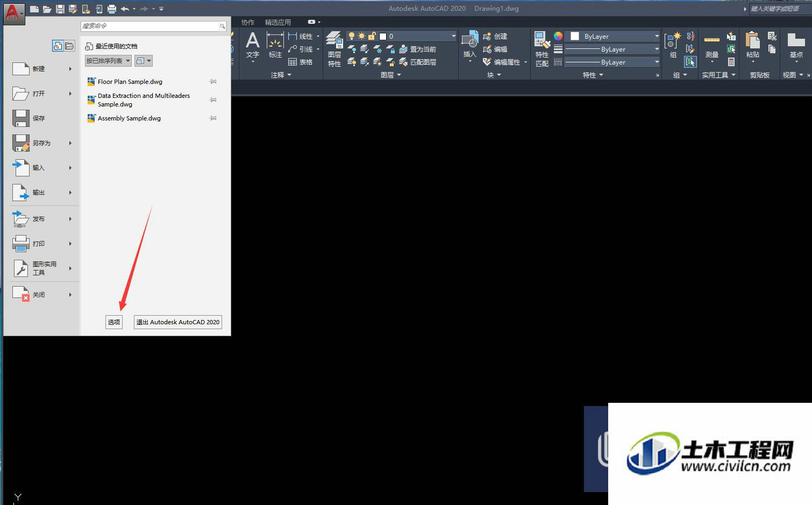Pin Floor Plan Sample.dwg to list
This screenshot has height=505, width=812.
(x=213, y=82)
